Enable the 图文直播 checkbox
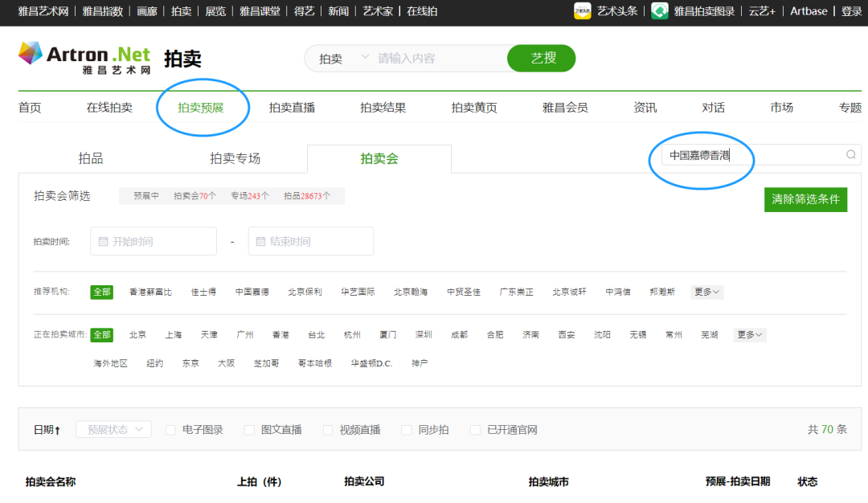The image size is (868, 503). click(249, 430)
